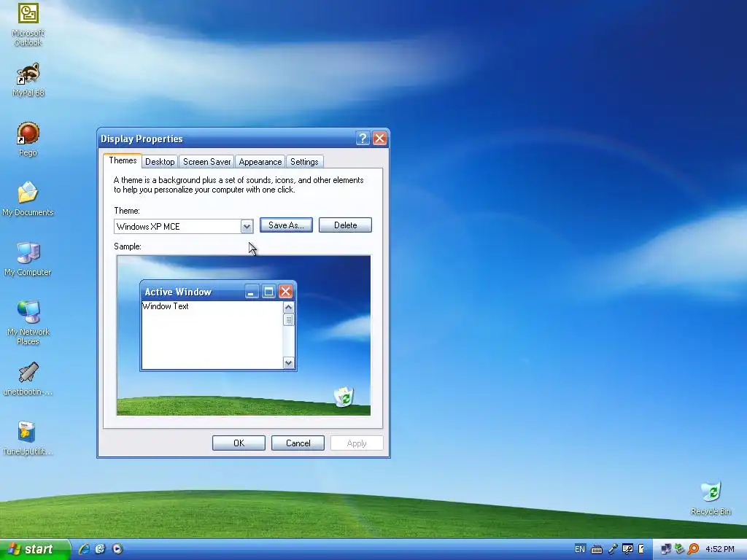Click the EN language bar indicator

580,549
